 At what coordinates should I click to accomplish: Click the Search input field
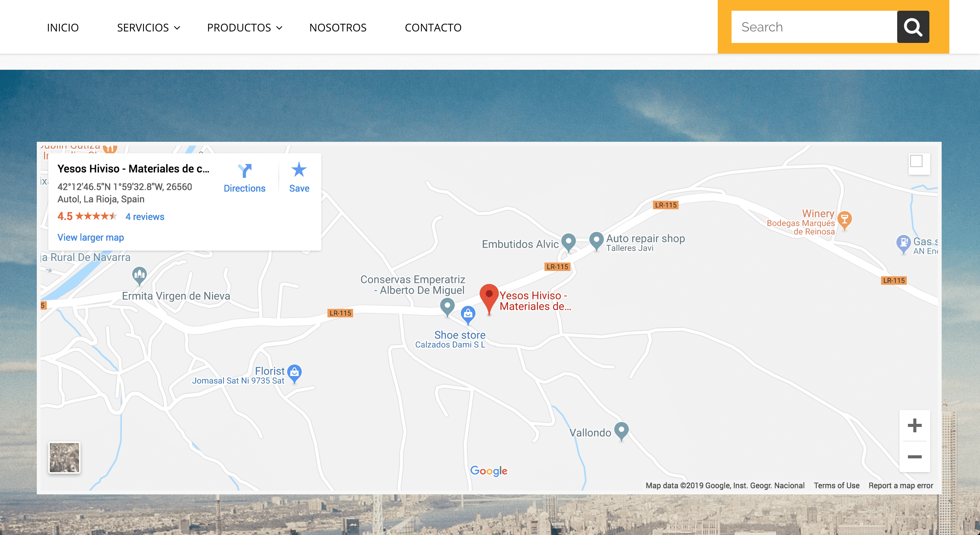pyautogui.click(x=814, y=27)
